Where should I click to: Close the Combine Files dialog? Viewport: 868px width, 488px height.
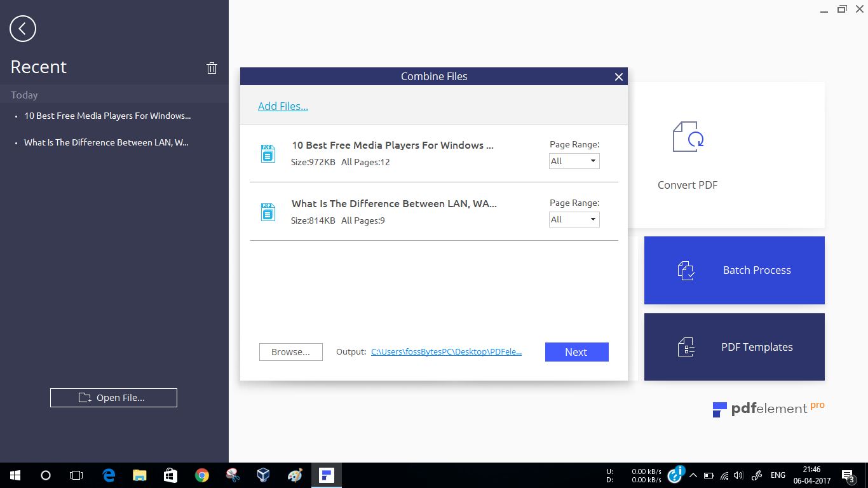(618, 77)
